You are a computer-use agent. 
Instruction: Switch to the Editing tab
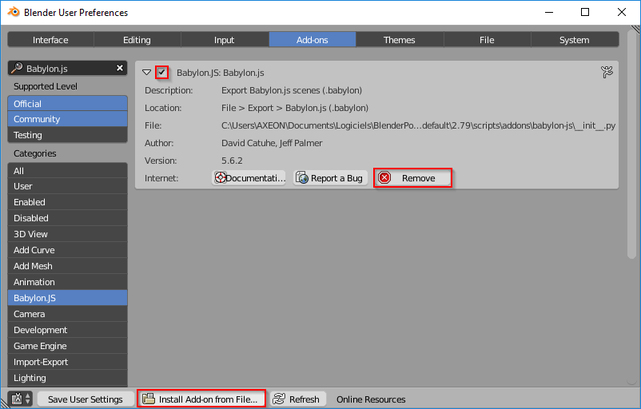pyautogui.click(x=137, y=40)
